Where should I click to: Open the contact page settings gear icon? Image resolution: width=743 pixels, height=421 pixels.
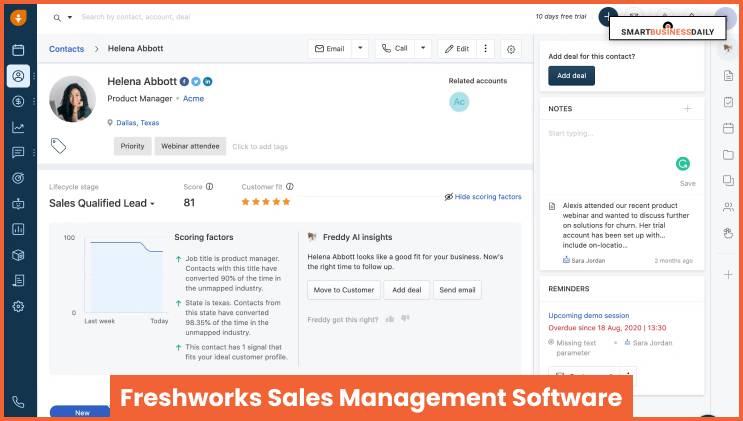[x=511, y=49]
